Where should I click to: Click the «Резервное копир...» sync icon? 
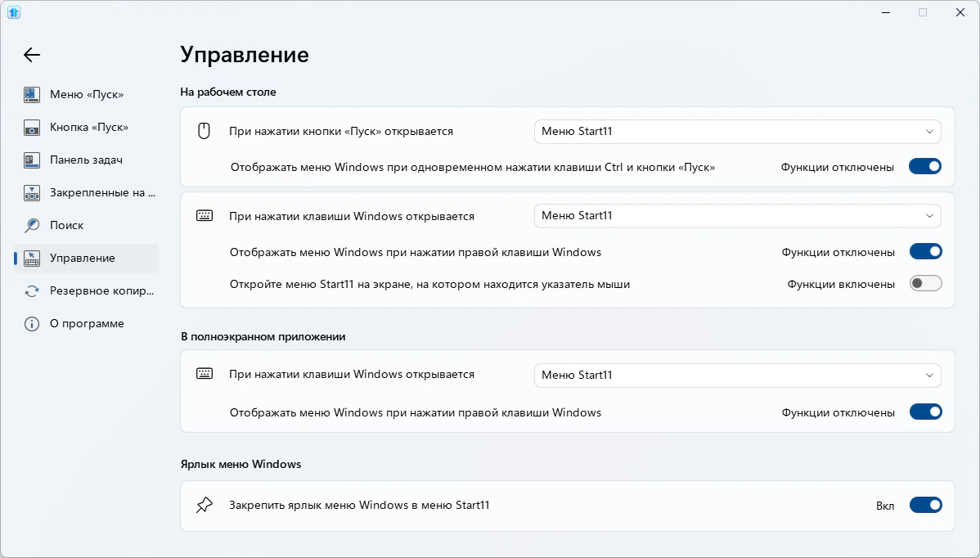click(x=32, y=291)
